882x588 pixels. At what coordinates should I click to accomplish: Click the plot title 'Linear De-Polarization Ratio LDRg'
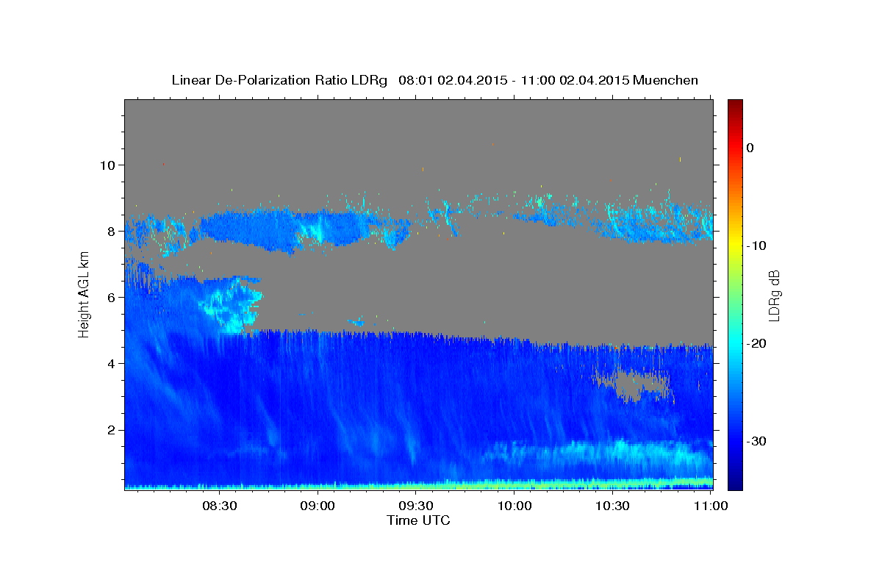pyautogui.click(x=279, y=80)
